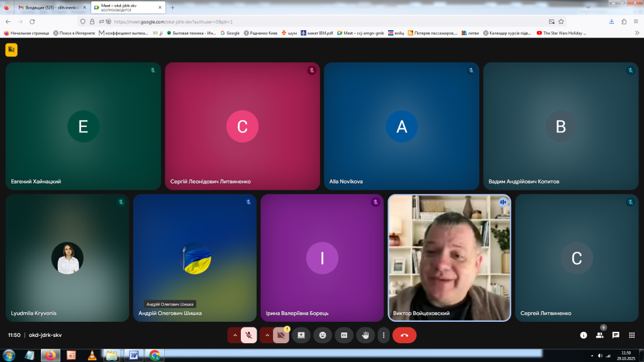Open the three-dot more options menu

coord(383,335)
